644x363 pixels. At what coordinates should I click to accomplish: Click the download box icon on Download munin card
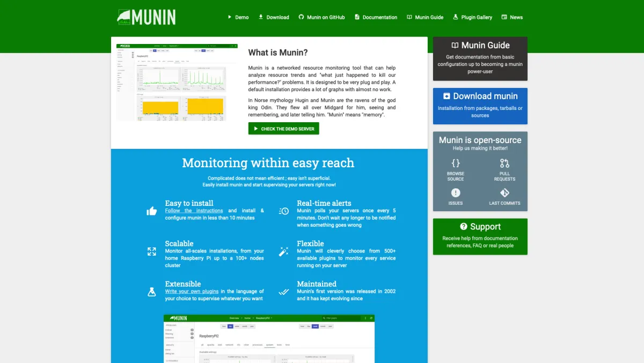click(x=447, y=97)
